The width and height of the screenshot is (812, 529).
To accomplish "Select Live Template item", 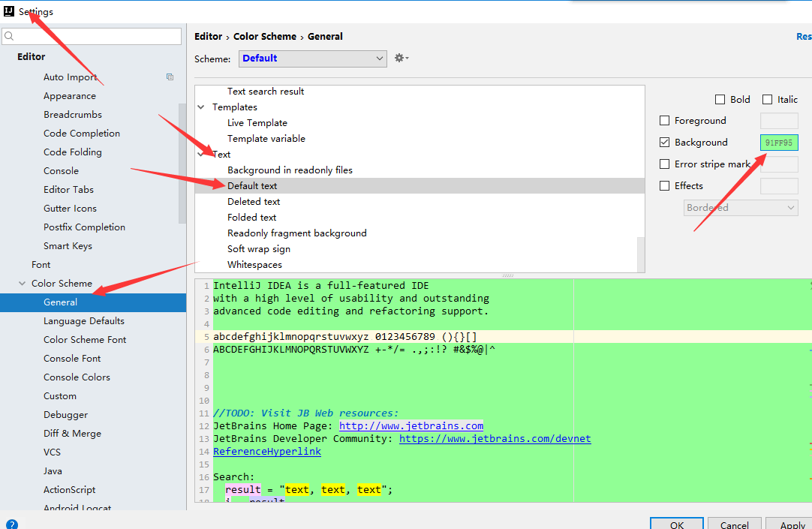I will pyautogui.click(x=257, y=122).
